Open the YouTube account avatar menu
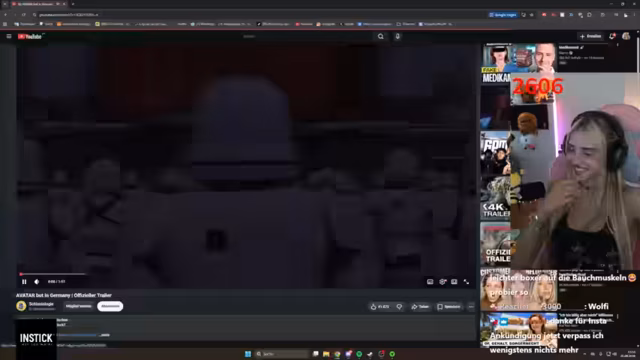This screenshot has width=640, height=360. (626, 36)
